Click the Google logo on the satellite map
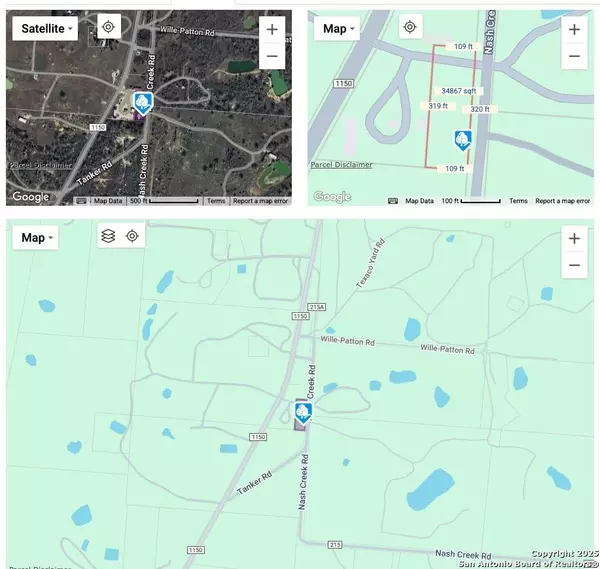 click(x=30, y=197)
